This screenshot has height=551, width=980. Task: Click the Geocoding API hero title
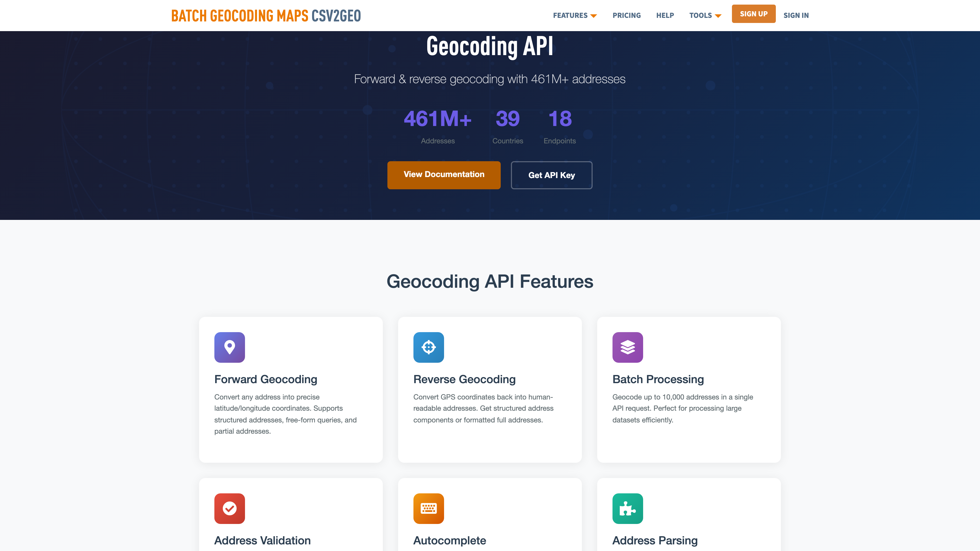click(490, 46)
